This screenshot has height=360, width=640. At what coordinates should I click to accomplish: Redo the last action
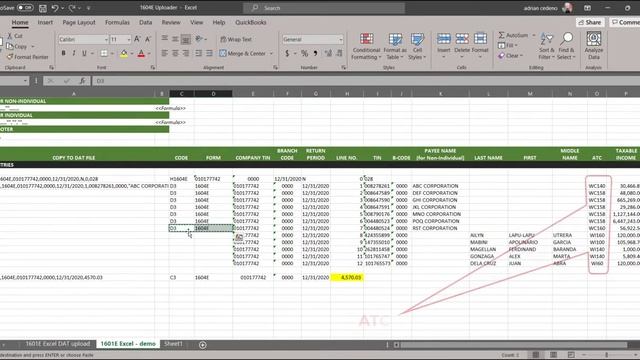tap(72, 8)
